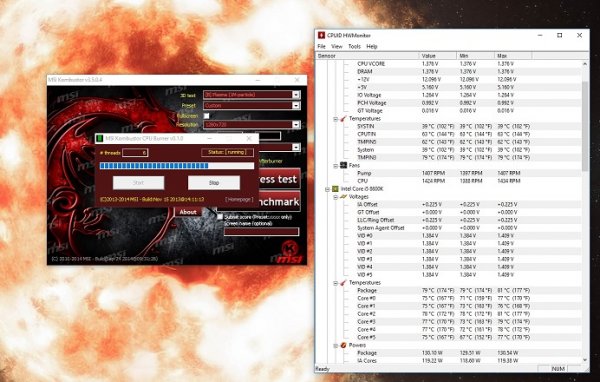600x382 pixels.
Task: Click the thermometer icon above SYSTIN row
Action: click(x=343, y=119)
